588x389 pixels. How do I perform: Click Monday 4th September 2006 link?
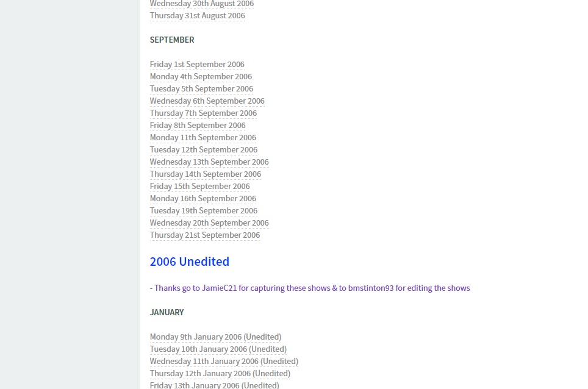(201, 77)
